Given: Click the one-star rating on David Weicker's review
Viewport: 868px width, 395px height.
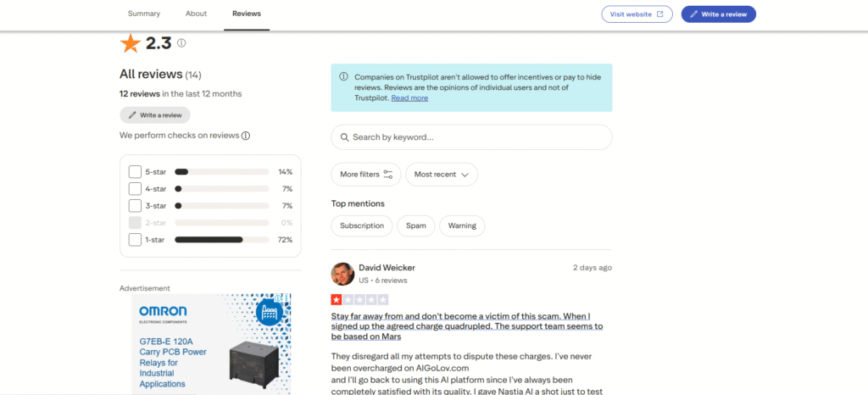Looking at the screenshot, I should (337, 300).
